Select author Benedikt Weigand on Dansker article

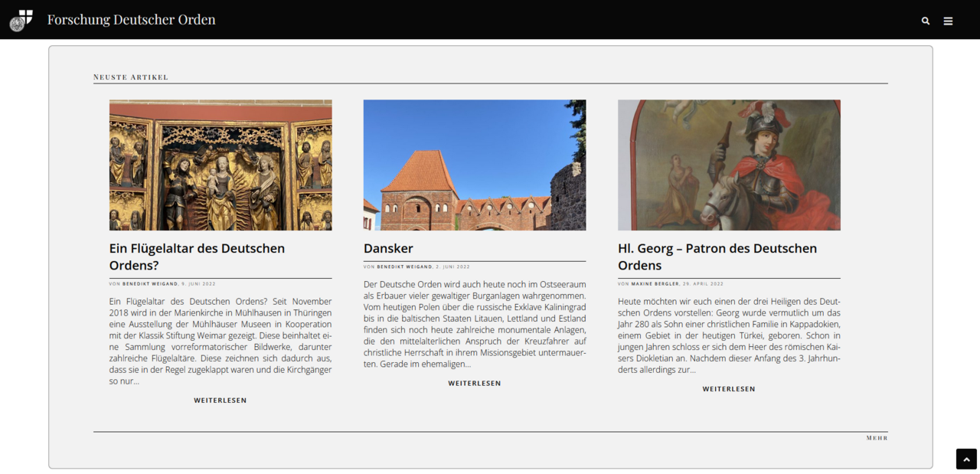[404, 267]
